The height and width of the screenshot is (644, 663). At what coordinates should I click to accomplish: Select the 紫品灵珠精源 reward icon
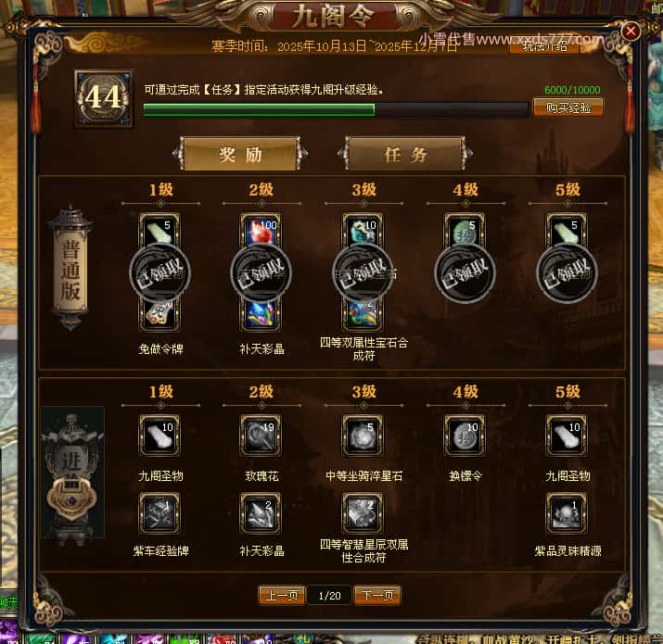click(567, 513)
